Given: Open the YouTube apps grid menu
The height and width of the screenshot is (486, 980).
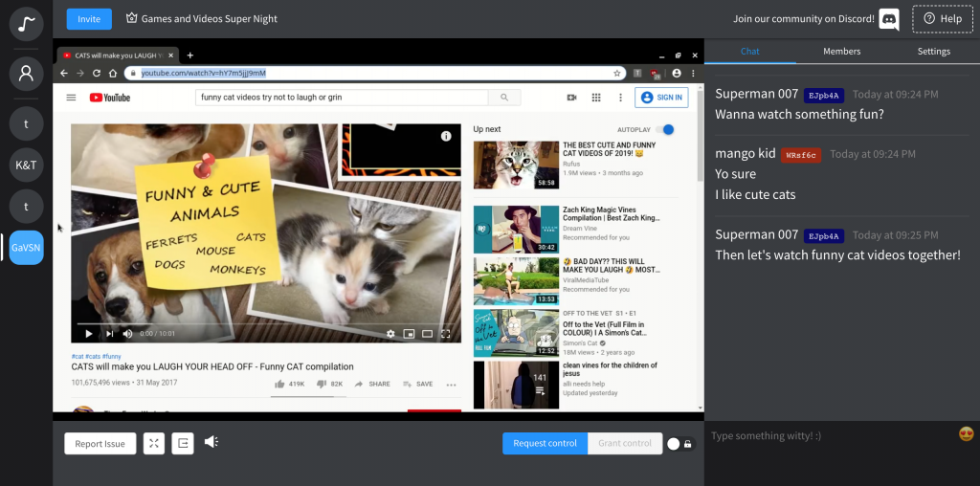Looking at the screenshot, I should click(596, 98).
